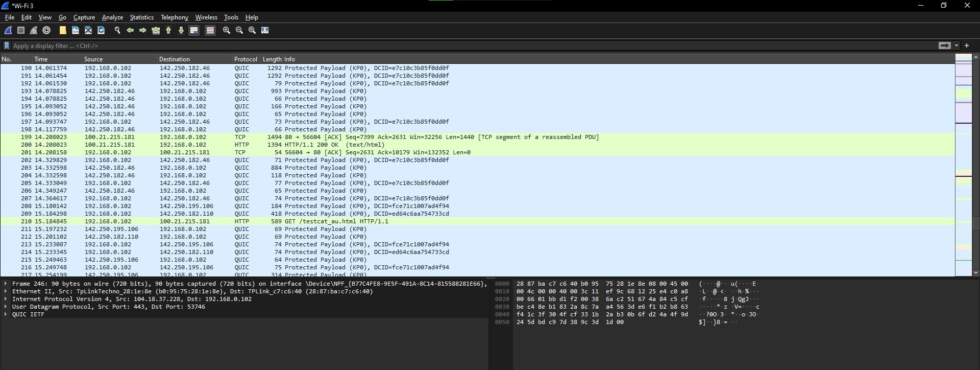Select packet 199 TCP segment row
Image resolution: width=980 pixels, height=370 pixels.
click(x=477, y=137)
